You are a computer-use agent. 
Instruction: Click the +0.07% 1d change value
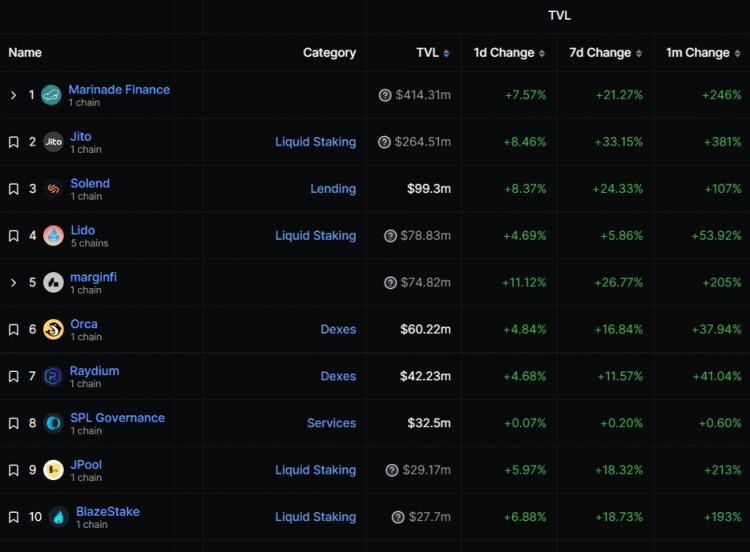click(525, 423)
